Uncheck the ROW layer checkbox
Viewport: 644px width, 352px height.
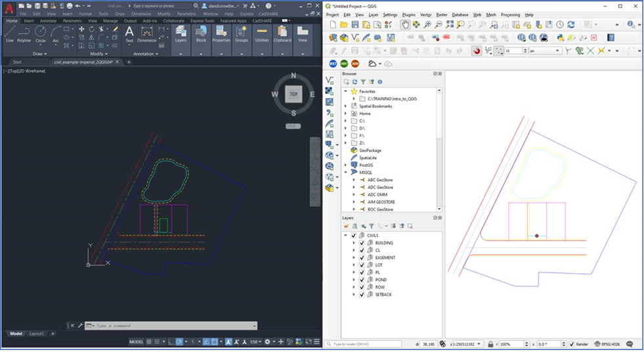tap(362, 288)
